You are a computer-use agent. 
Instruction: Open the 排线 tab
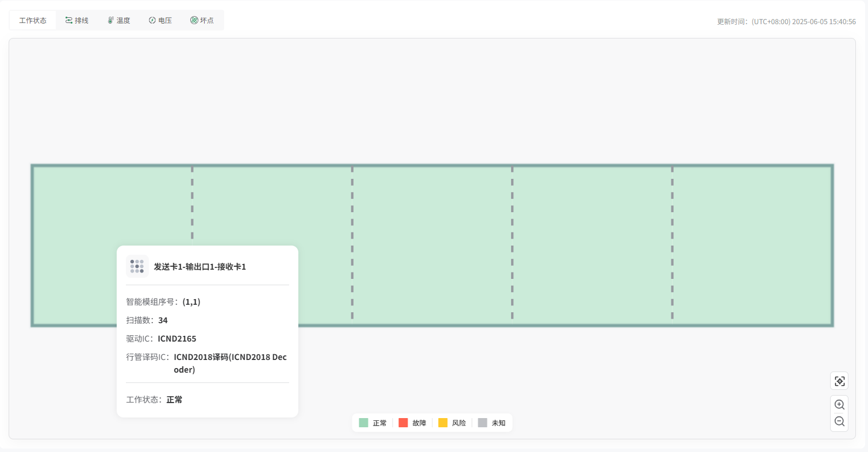pyautogui.click(x=76, y=20)
